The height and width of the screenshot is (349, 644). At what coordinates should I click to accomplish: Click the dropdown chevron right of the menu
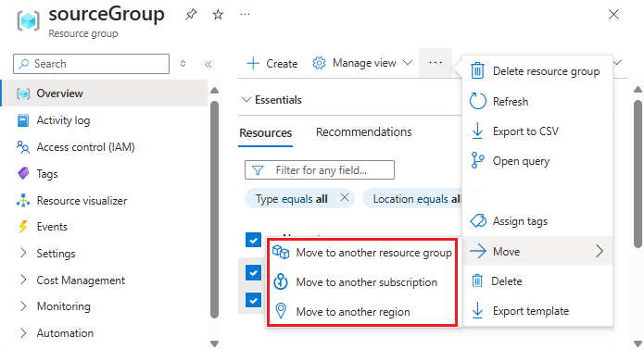coord(617,63)
